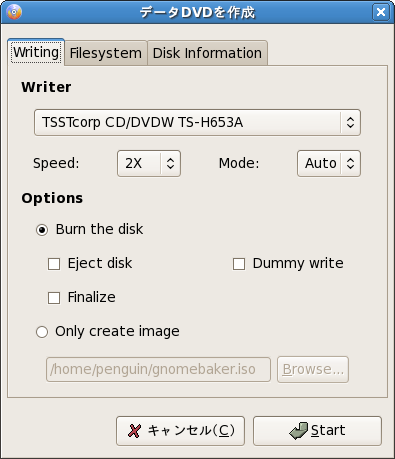
Task: Click the DVD disc icon in title bar
Action: point(14,12)
